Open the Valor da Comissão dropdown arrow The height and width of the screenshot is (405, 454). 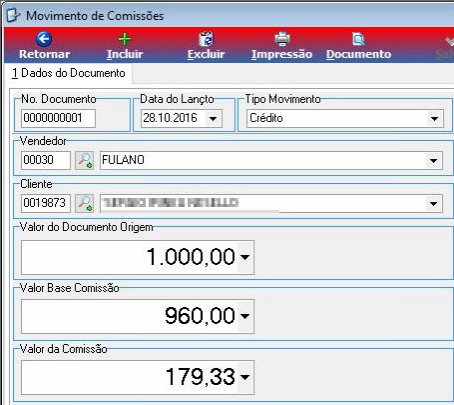[245, 377]
